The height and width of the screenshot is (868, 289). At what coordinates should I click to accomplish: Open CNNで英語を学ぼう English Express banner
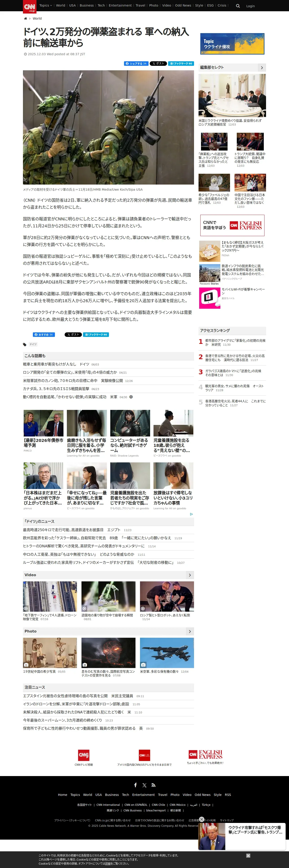[232, 225]
